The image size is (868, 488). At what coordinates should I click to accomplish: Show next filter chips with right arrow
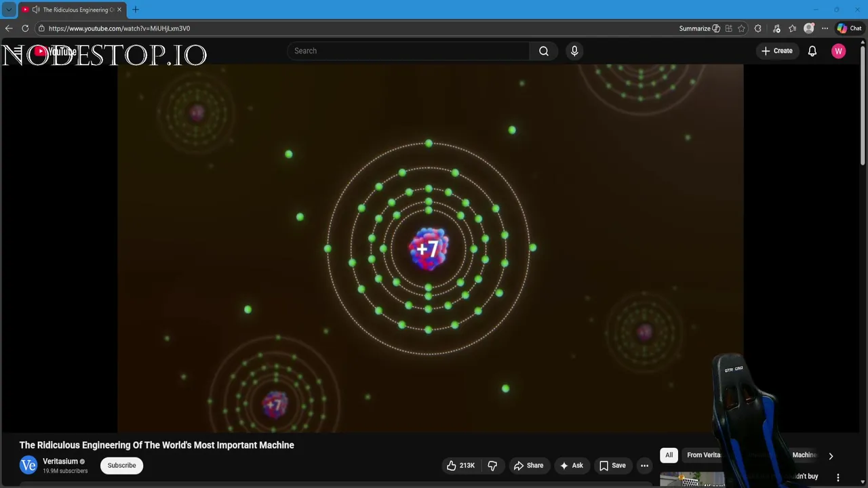[x=831, y=455]
